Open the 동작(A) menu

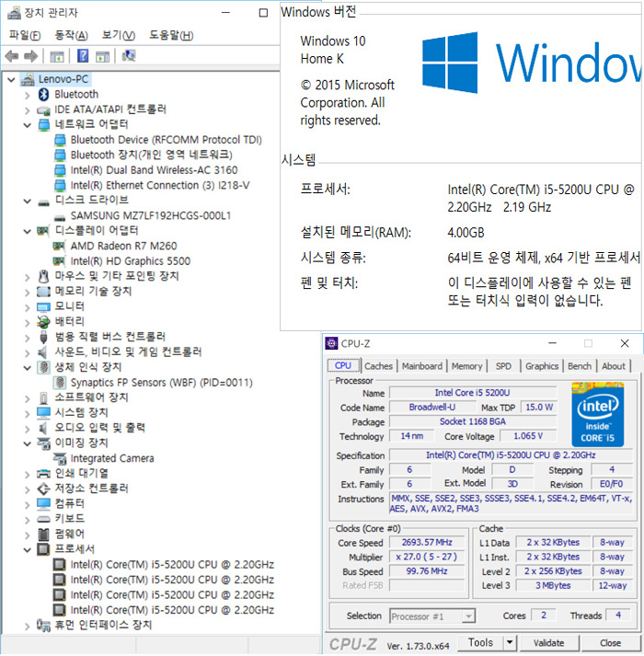(71, 35)
